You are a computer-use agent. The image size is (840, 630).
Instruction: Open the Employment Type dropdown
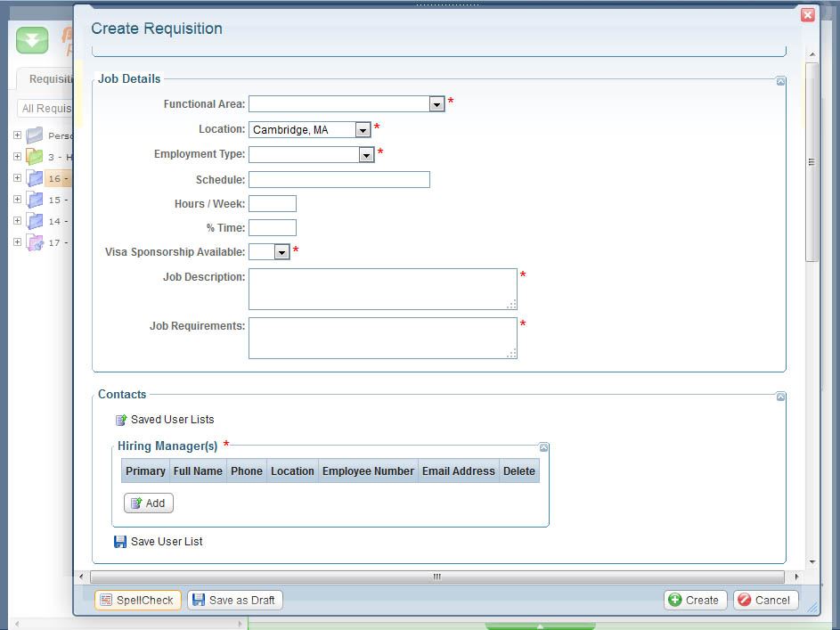click(366, 155)
